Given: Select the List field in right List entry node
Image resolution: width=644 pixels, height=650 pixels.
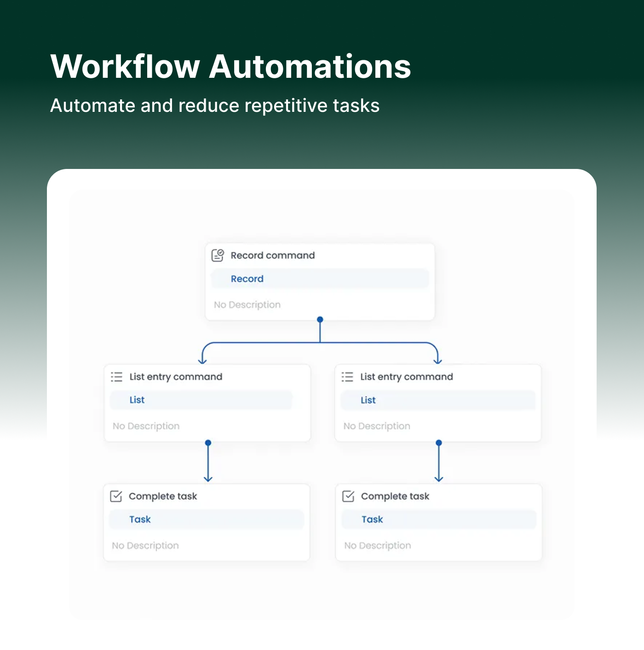Looking at the screenshot, I should [438, 400].
